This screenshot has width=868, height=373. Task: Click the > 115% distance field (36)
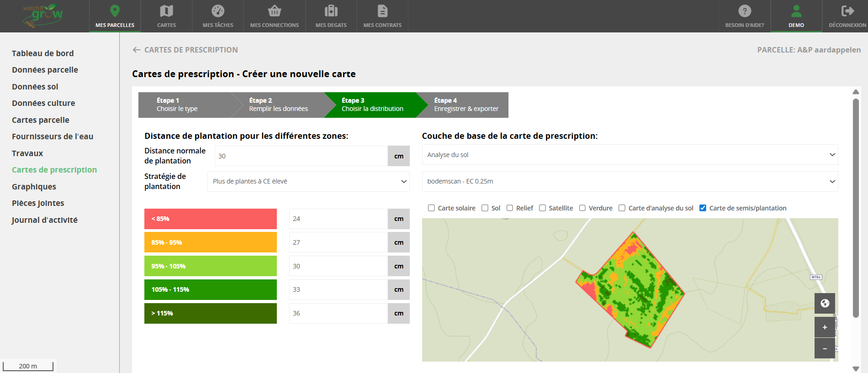coord(339,313)
